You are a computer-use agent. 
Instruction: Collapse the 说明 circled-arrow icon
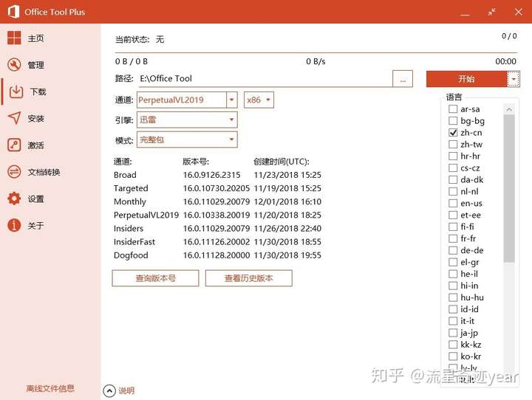click(109, 390)
